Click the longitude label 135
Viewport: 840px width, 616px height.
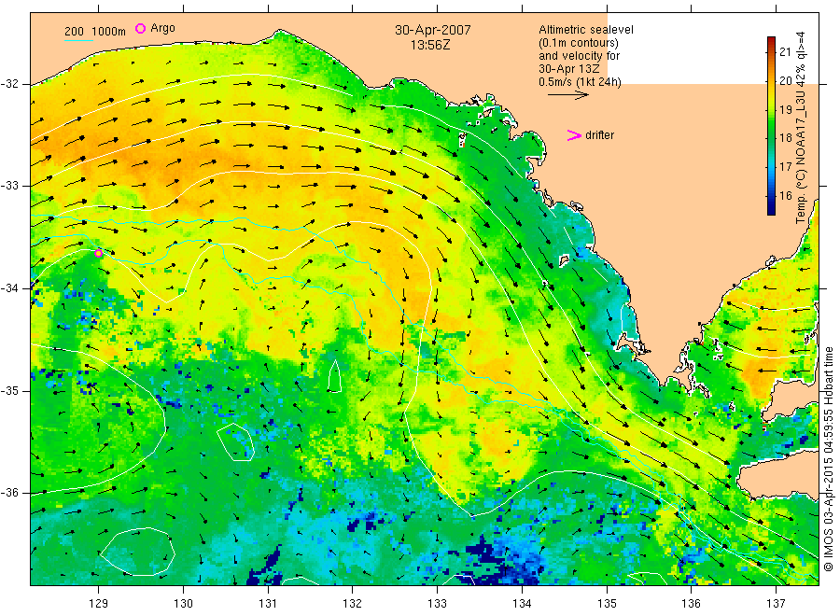coord(607,604)
